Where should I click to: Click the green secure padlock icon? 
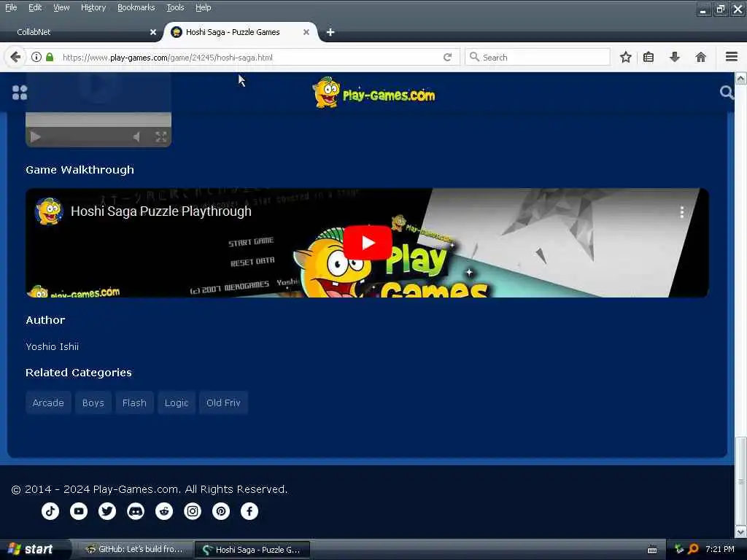50,57
